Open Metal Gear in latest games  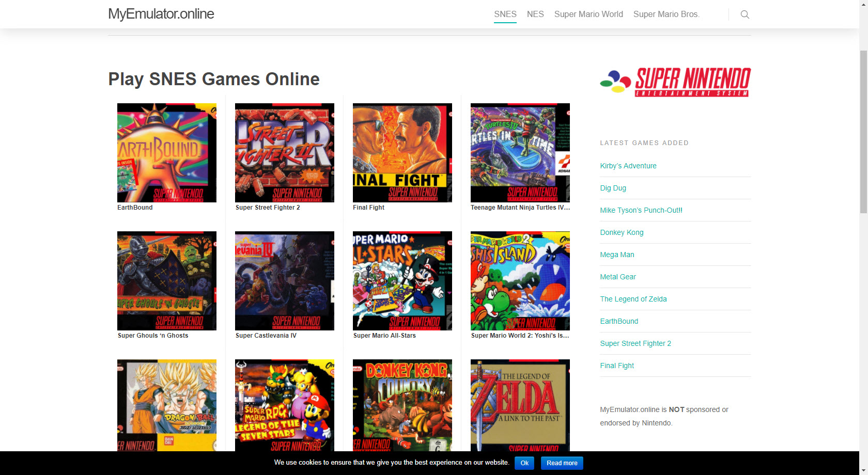pos(618,277)
